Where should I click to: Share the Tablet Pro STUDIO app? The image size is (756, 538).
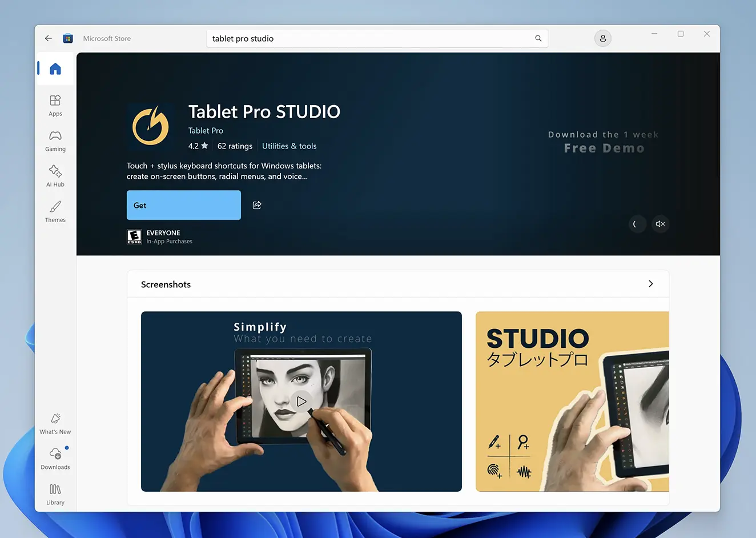[x=257, y=205]
